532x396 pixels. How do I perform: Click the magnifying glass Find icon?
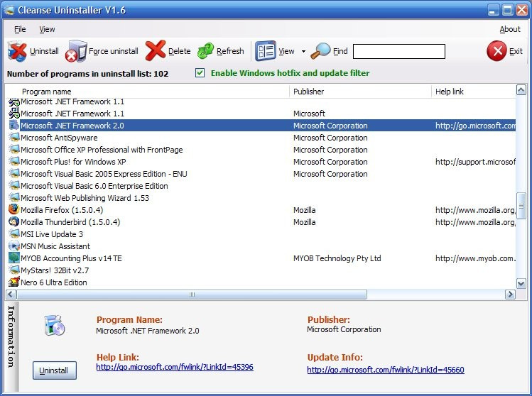point(320,51)
